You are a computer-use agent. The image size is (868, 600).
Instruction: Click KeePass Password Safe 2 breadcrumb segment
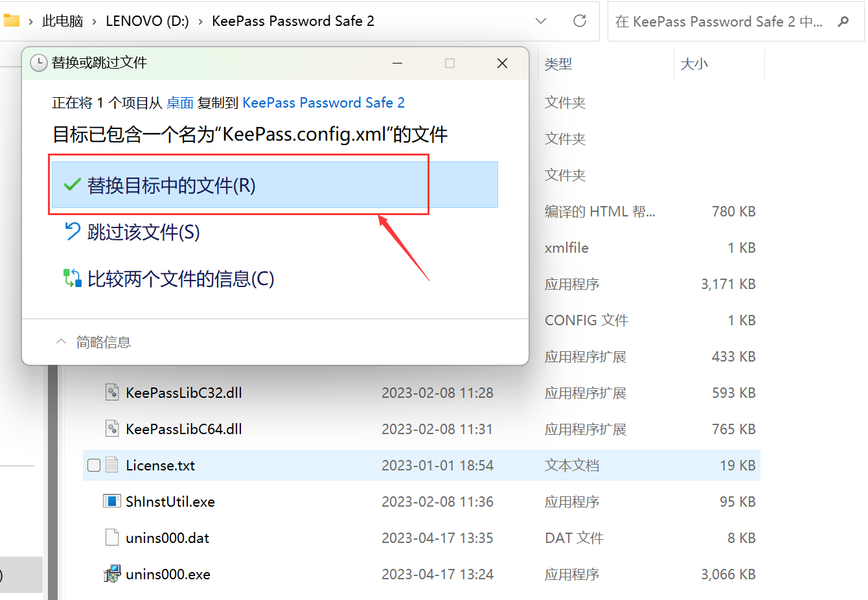point(293,21)
